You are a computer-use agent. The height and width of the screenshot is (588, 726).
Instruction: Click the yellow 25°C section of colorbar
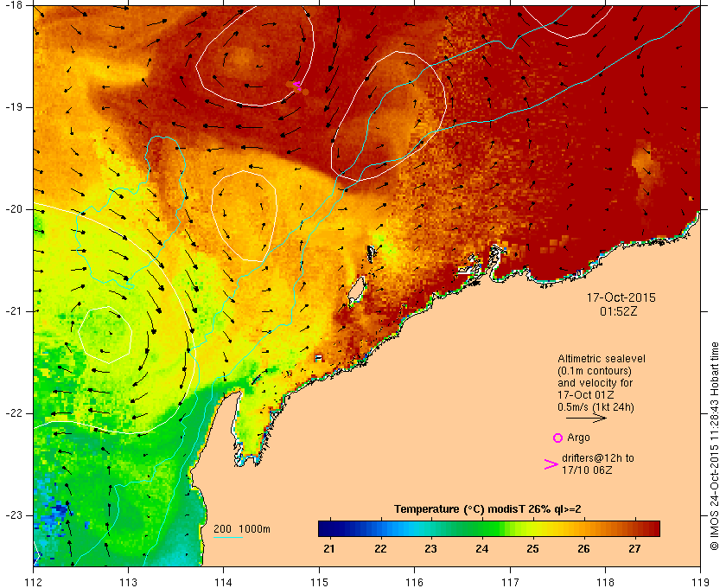tap(532, 528)
